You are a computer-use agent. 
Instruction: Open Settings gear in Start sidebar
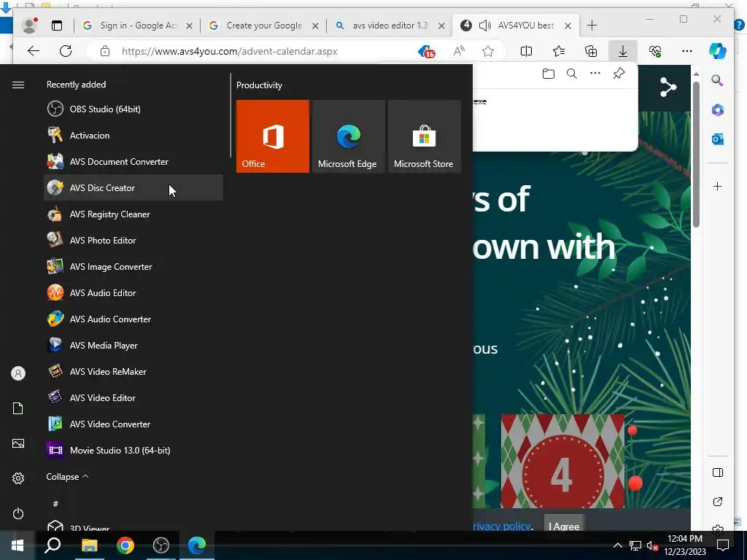pos(18,478)
